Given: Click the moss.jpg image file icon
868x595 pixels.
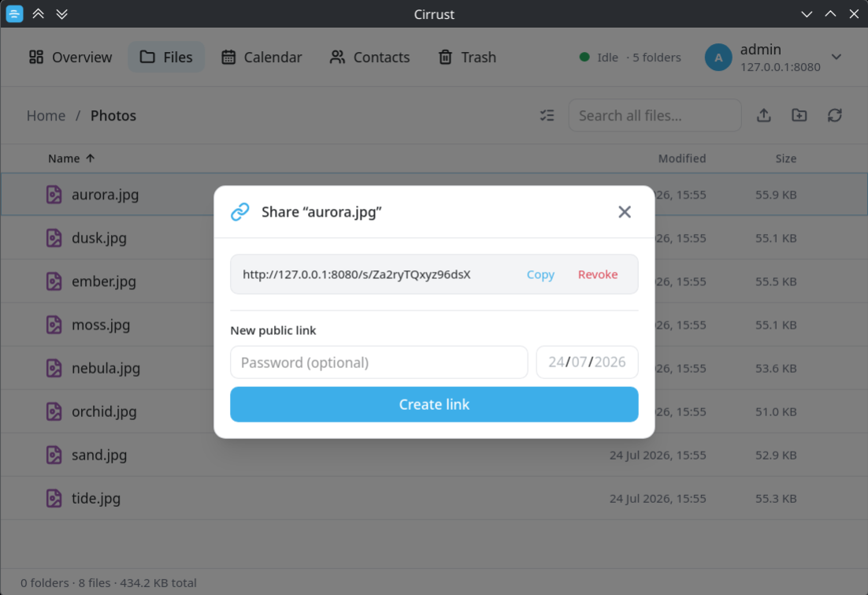Looking at the screenshot, I should [x=54, y=325].
